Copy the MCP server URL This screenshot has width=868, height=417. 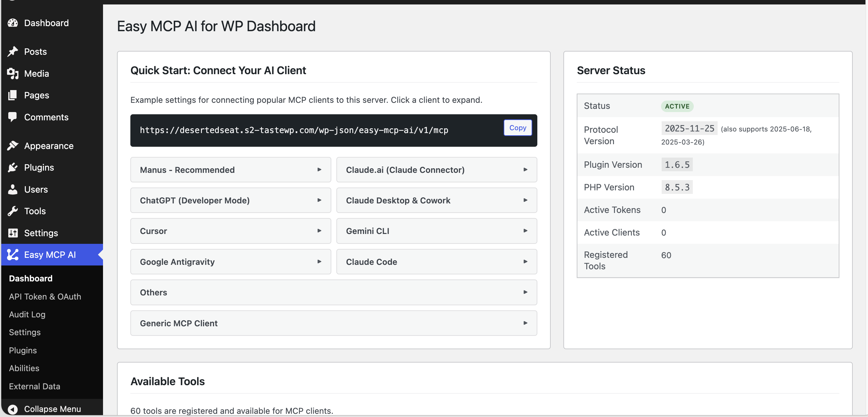(x=518, y=128)
